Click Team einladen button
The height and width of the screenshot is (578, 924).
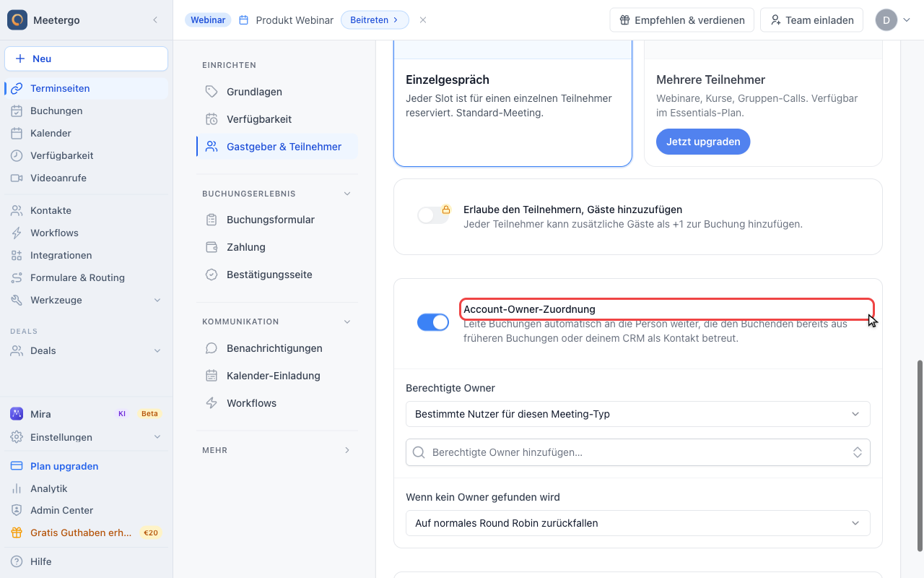point(812,20)
